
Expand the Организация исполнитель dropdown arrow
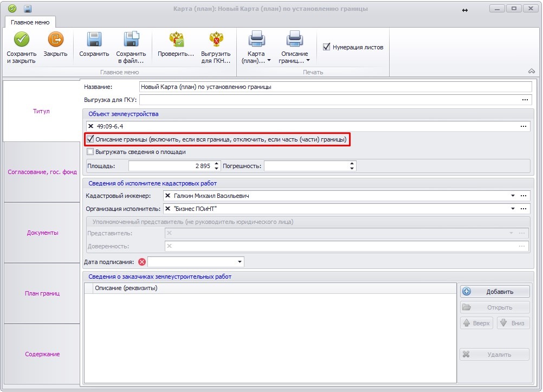pyautogui.click(x=512, y=209)
